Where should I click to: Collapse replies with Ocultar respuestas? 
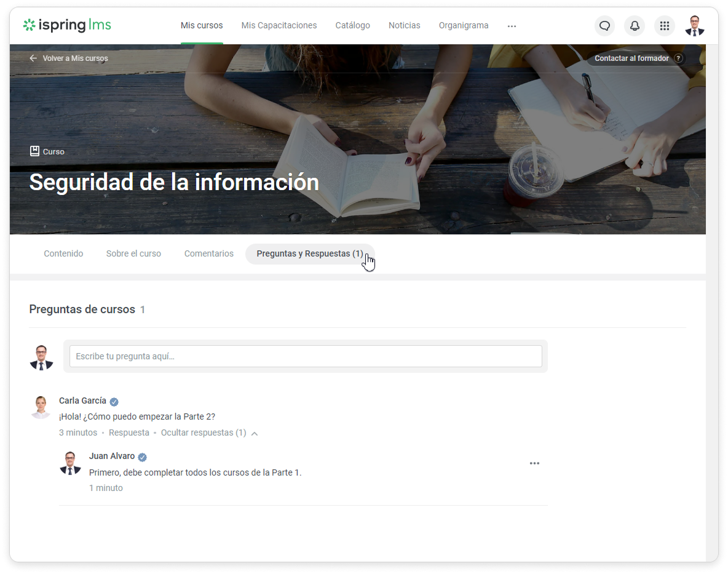click(203, 432)
